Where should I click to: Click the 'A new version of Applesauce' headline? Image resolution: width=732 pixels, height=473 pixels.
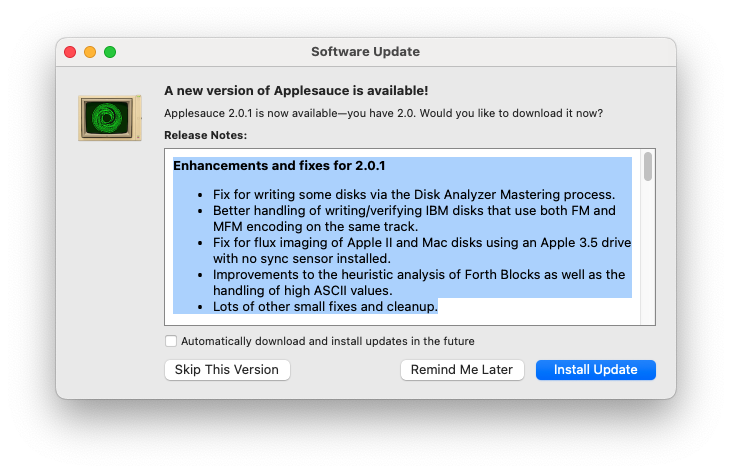pyautogui.click(x=296, y=90)
